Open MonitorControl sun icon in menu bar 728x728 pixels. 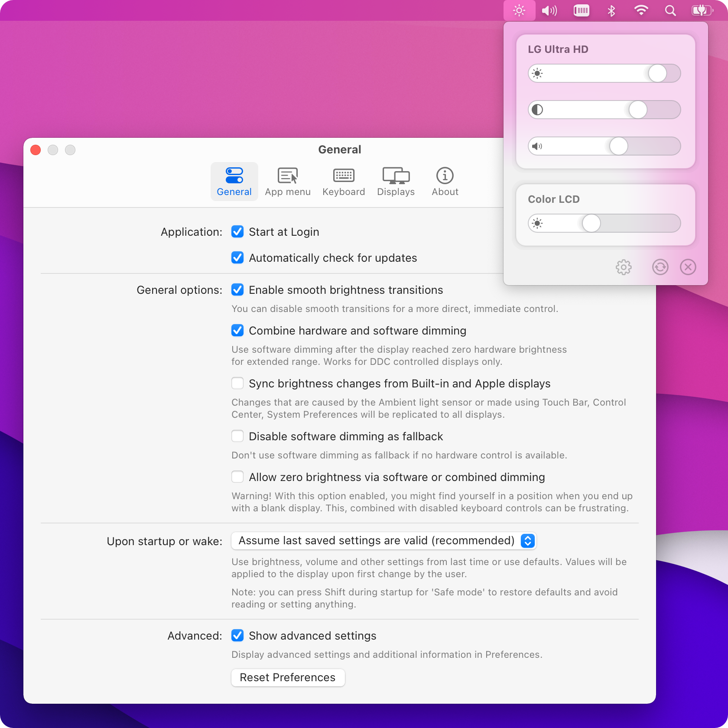tap(518, 10)
